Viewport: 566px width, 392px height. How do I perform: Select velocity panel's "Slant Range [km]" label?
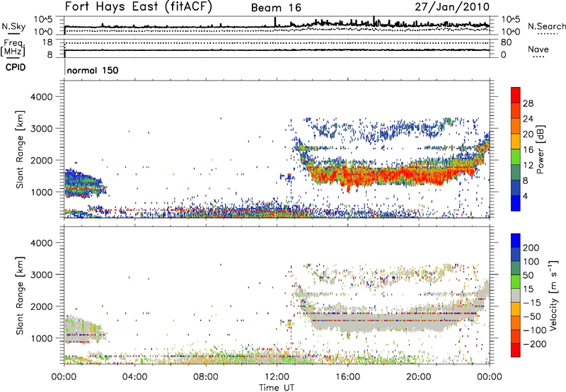click(x=20, y=296)
